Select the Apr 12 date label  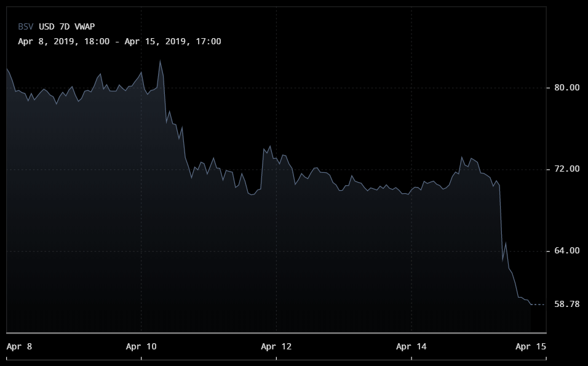[276, 347]
